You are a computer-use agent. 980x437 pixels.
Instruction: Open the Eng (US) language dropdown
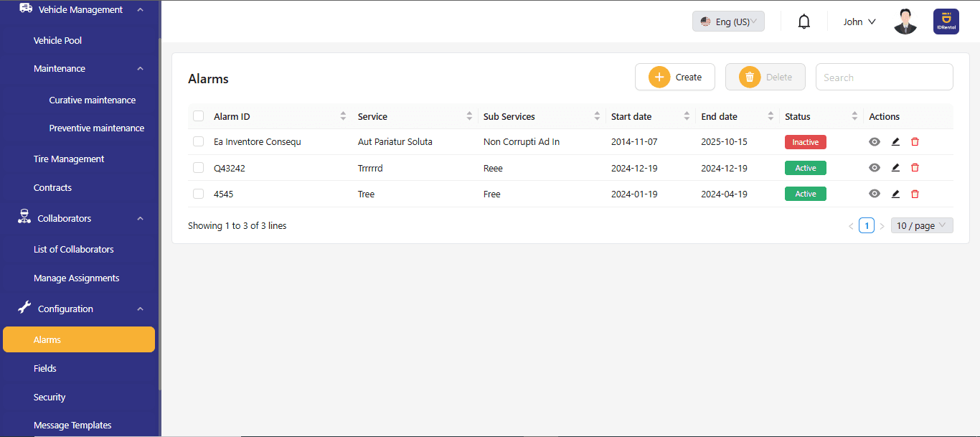(728, 22)
